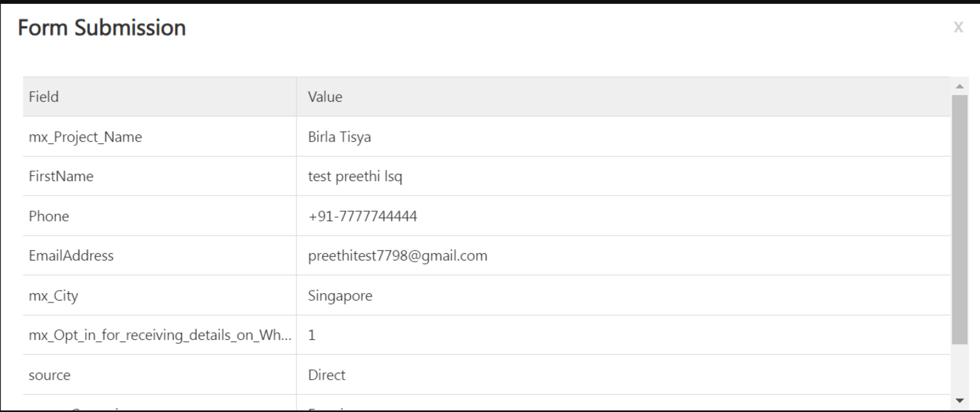Select the FirstName field cell
Screen dimensions: 980x412
(x=60, y=176)
